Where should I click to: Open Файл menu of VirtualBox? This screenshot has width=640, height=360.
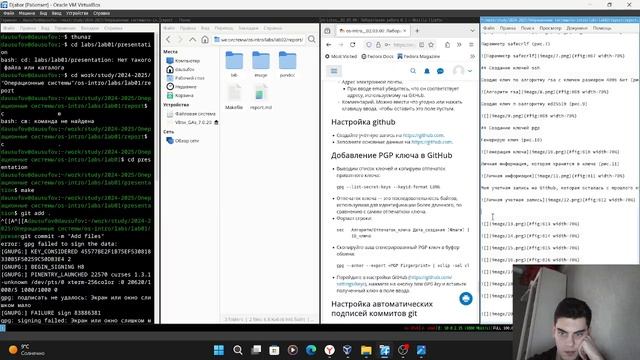[9, 13]
